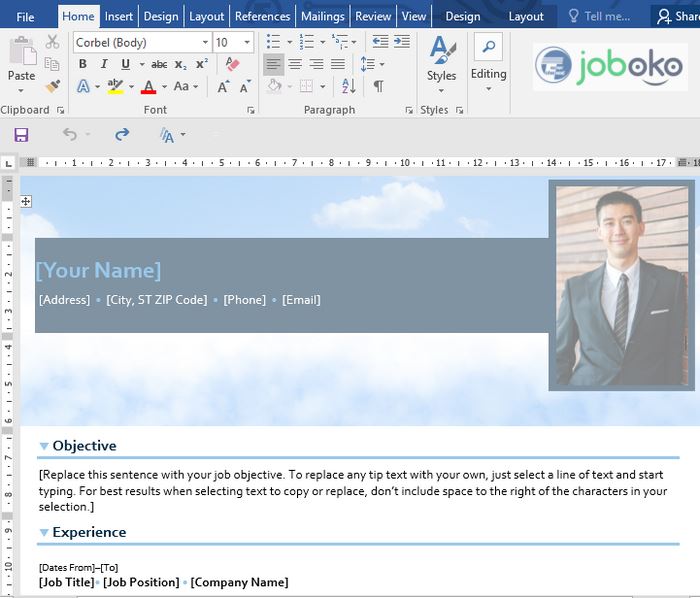Image resolution: width=700 pixels, height=598 pixels.
Task: Click the [Your Name] placeholder
Action: [98, 270]
